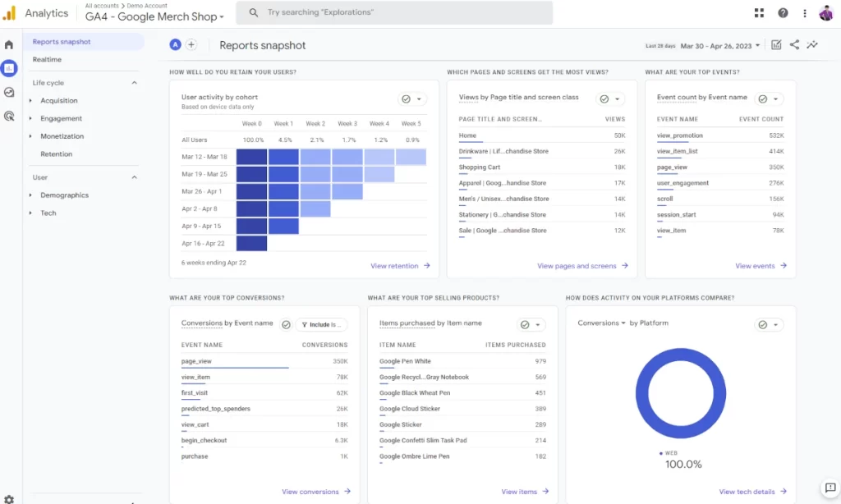Click the purchase conversion event name
The image size is (841, 504).
pos(194,456)
